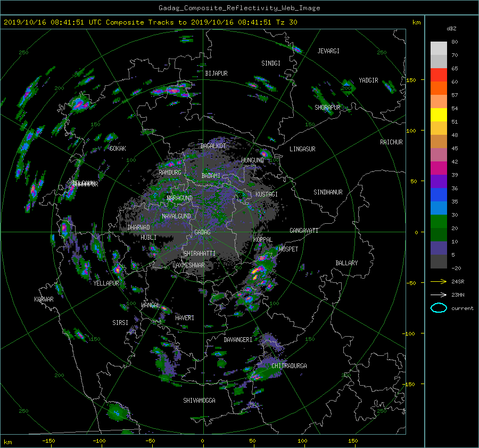Click the 100 value on bottom km axis
This screenshot has height=448, width=479.
click(x=302, y=441)
